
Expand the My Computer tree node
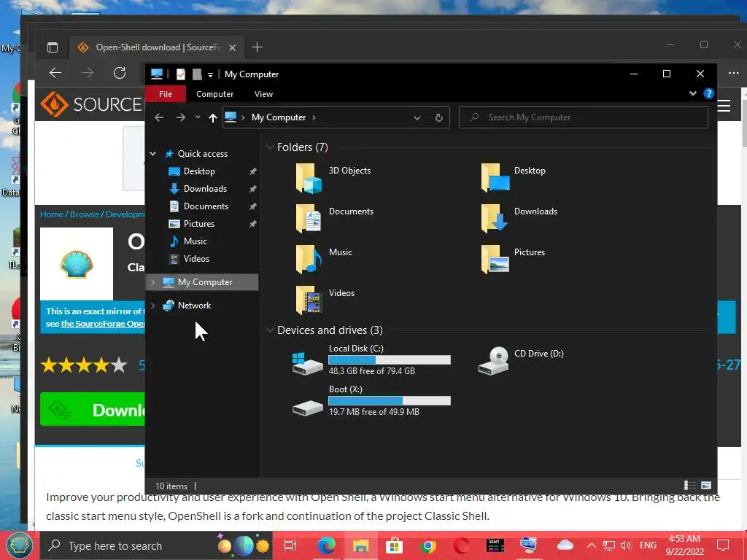tap(153, 282)
